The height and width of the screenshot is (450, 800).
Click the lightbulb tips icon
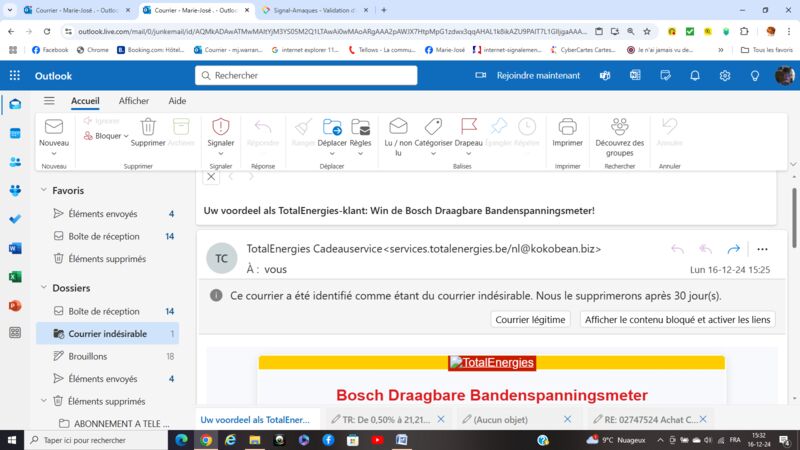click(x=755, y=76)
